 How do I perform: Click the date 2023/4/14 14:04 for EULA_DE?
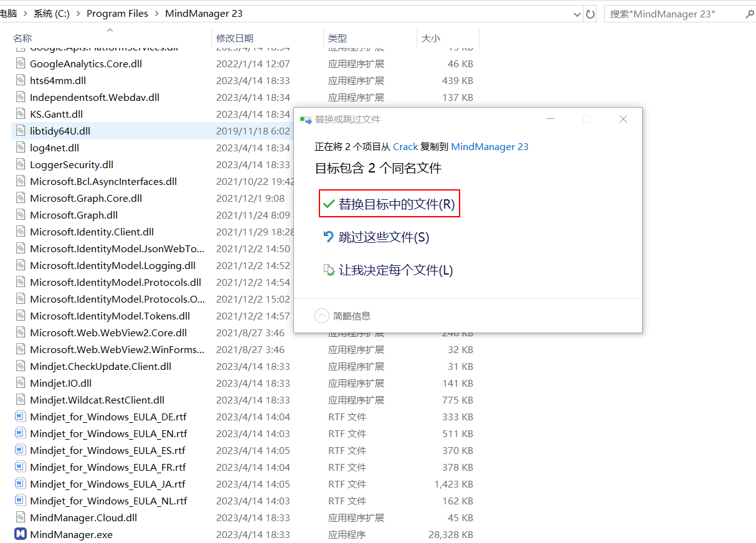[253, 417]
